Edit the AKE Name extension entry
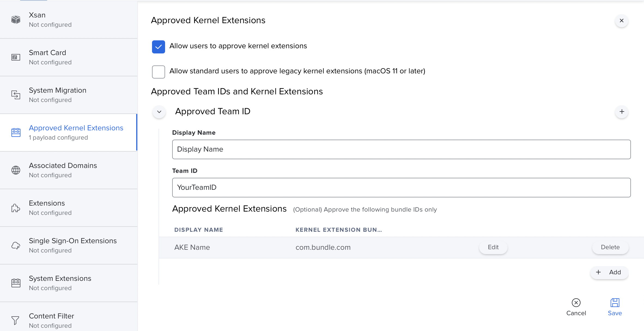The width and height of the screenshot is (644, 331). [493, 247]
